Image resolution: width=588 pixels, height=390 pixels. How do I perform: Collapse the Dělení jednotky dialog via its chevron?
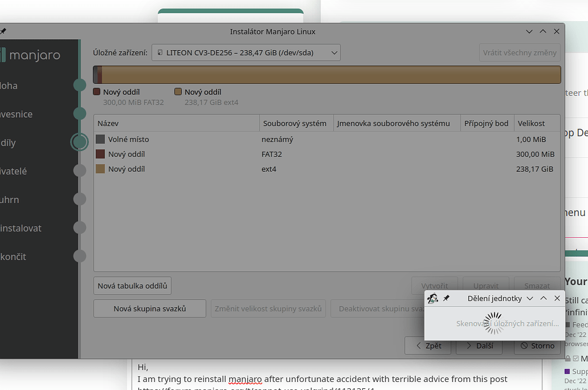click(x=529, y=298)
